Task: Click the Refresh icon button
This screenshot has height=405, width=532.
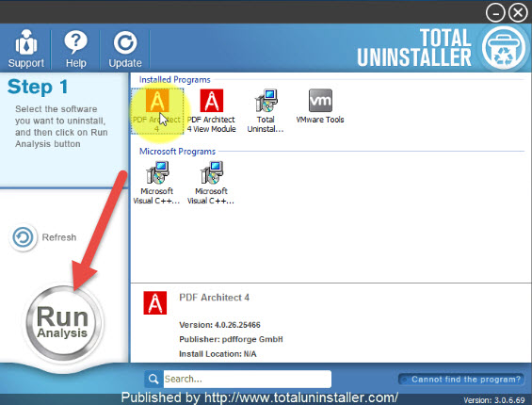Action: pos(24,237)
